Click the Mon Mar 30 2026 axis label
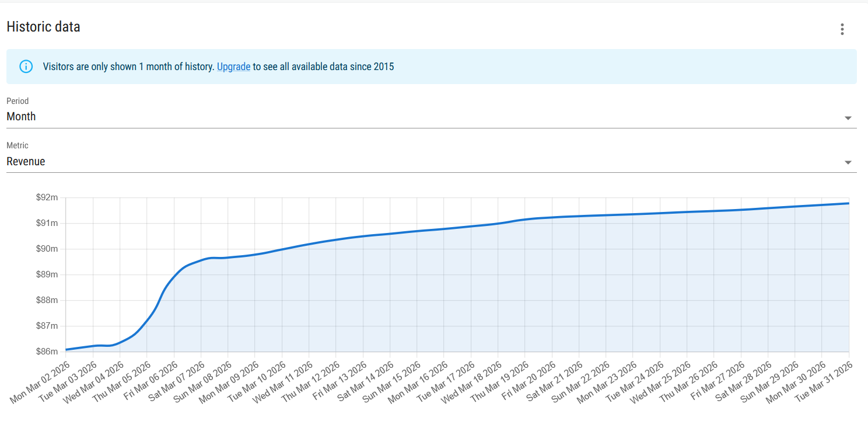868x421 pixels. [796, 382]
